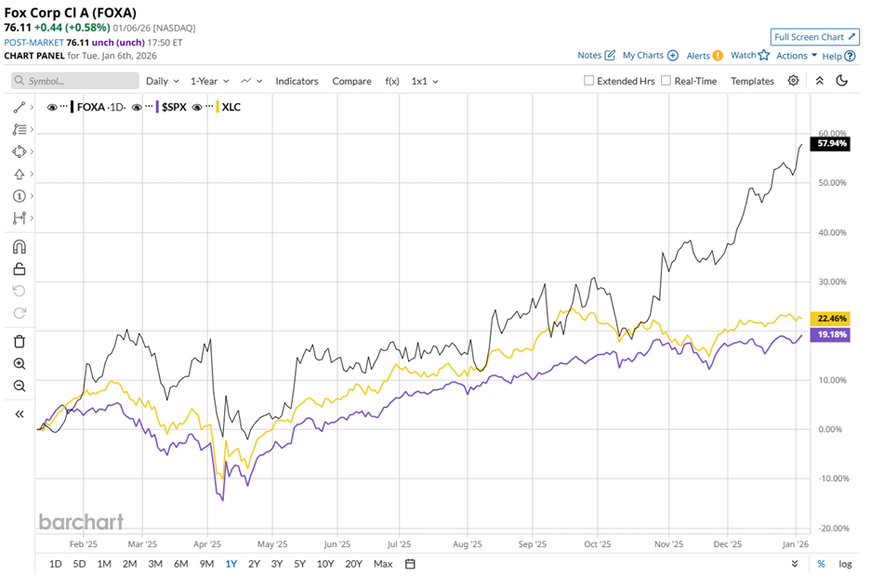Select the 6M time range
Image resolution: width=871 pixels, height=588 pixels.
(x=180, y=564)
